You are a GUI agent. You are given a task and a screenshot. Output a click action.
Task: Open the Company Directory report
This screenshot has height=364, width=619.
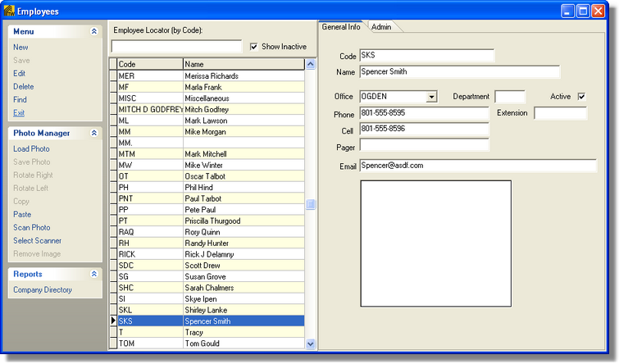click(x=43, y=290)
